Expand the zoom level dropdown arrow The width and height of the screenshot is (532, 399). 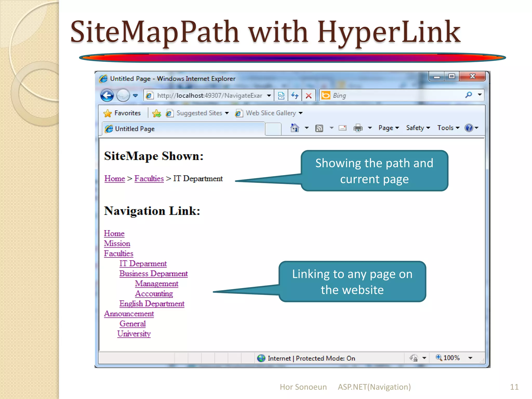pos(470,358)
